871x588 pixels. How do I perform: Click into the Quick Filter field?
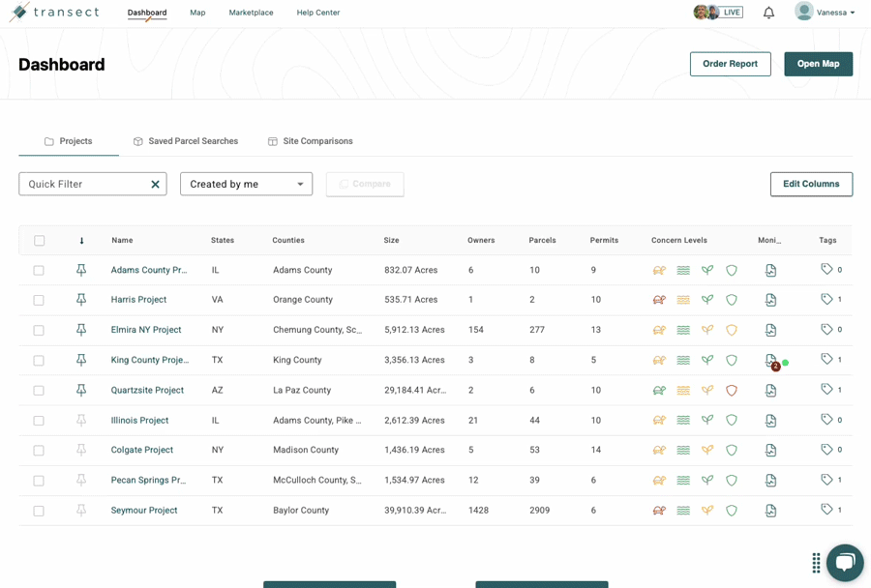coord(82,184)
